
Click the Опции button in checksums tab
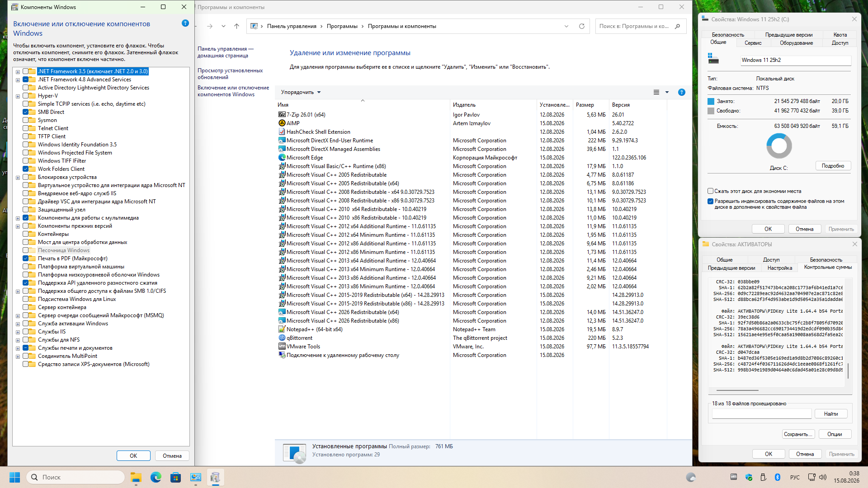click(x=835, y=434)
